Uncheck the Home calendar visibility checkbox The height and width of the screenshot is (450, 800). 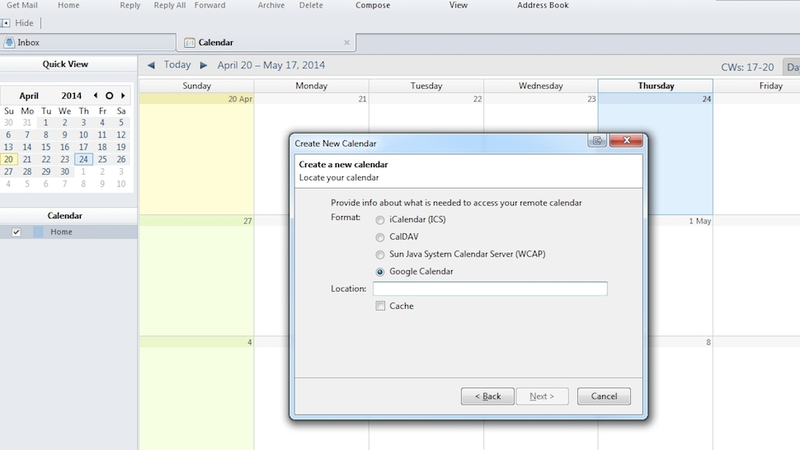tap(16, 232)
